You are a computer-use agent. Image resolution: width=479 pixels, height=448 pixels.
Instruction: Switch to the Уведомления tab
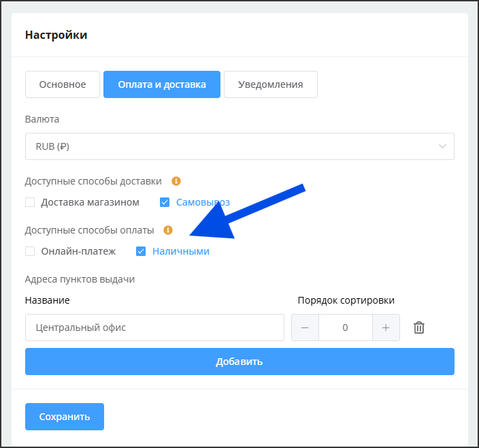tap(270, 84)
